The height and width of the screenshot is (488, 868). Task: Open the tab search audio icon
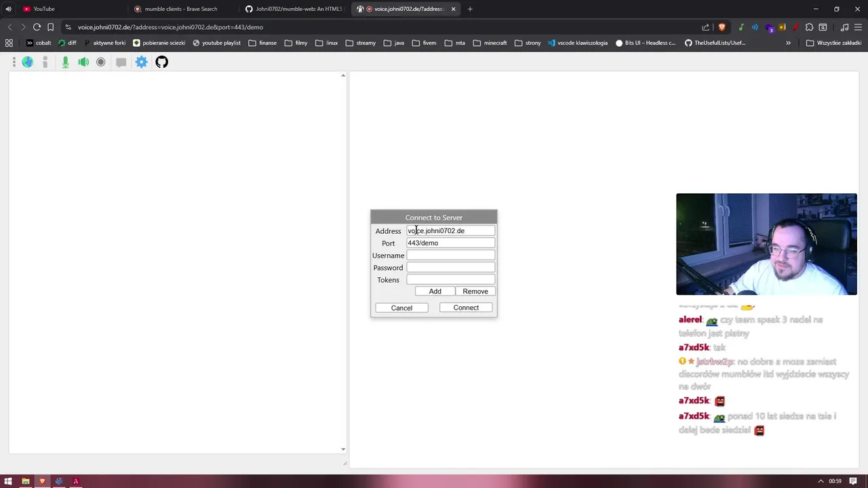(x=8, y=9)
